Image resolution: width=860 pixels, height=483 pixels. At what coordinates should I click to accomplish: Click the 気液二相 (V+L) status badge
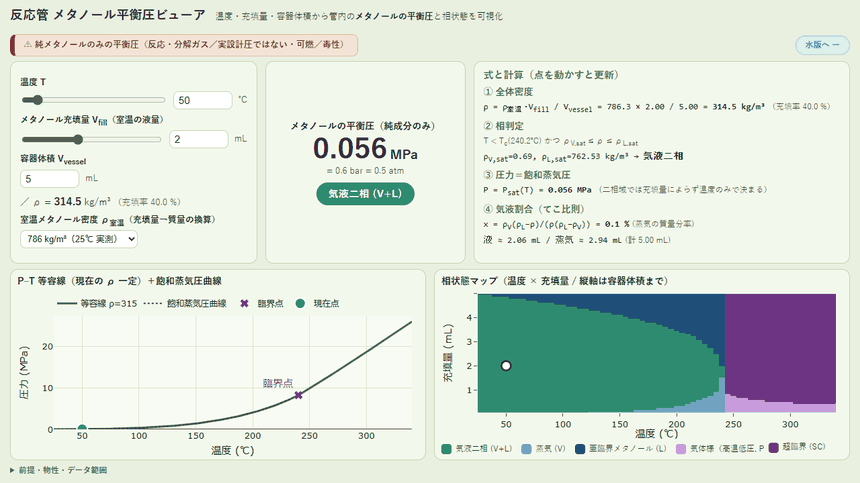point(365,194)
